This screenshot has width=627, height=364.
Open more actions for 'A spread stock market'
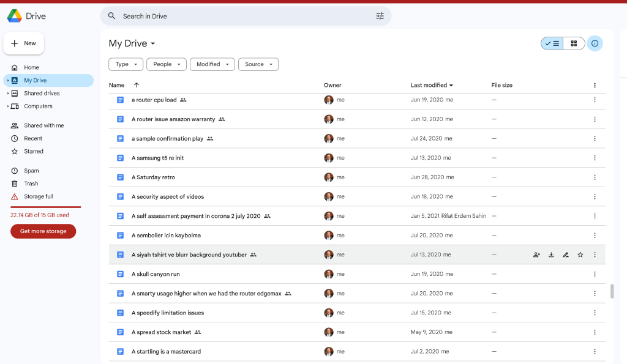point(595,332)
